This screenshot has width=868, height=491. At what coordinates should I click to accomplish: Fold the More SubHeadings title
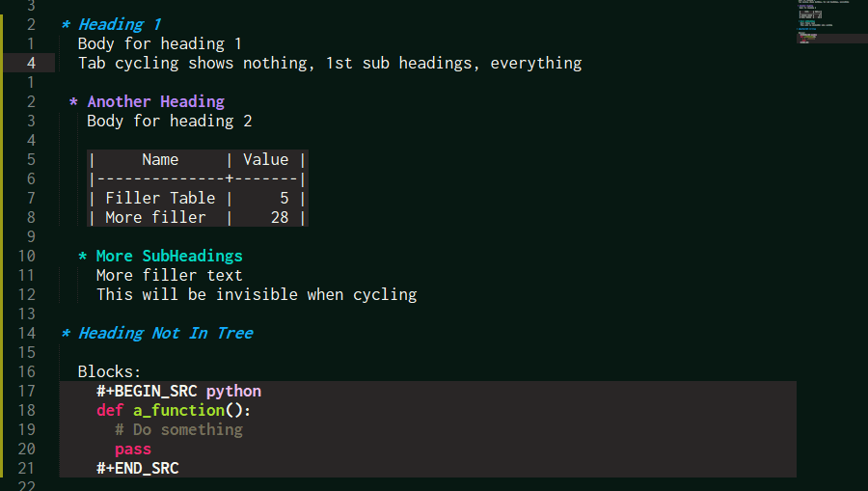coord(170,257)
